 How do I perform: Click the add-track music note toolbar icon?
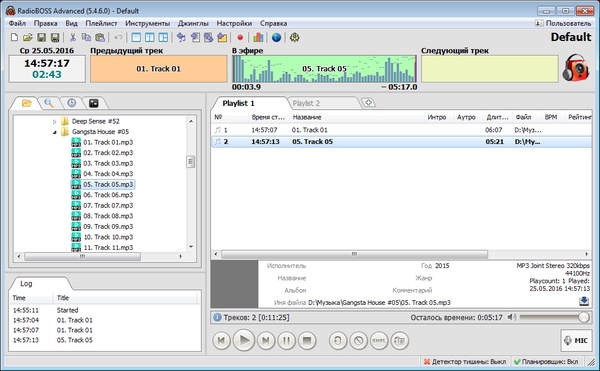(181, 37)
